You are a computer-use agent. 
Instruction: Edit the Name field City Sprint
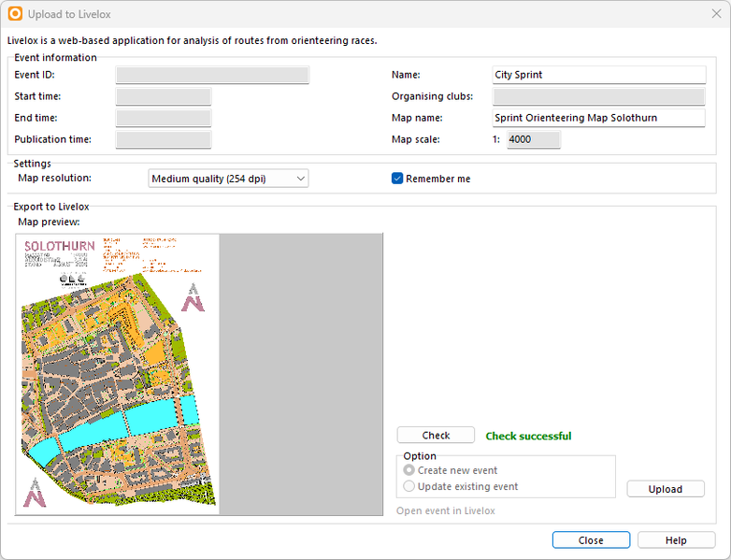599,75
